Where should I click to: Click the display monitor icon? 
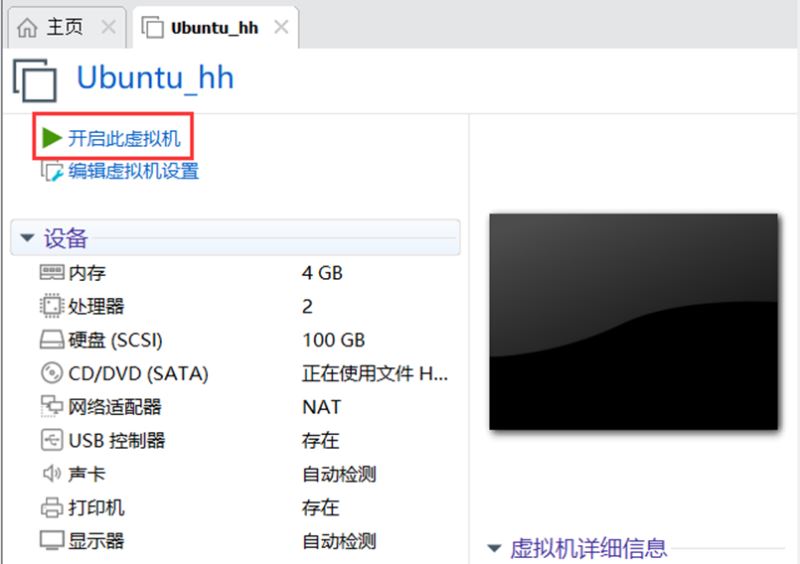click(x=52, y=541)
